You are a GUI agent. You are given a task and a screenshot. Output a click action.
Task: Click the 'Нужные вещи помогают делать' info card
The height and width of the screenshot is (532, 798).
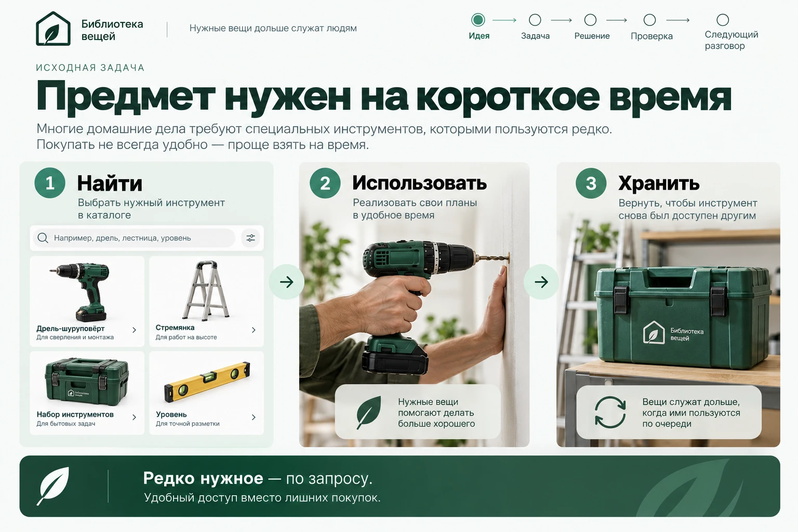(418, 412)
